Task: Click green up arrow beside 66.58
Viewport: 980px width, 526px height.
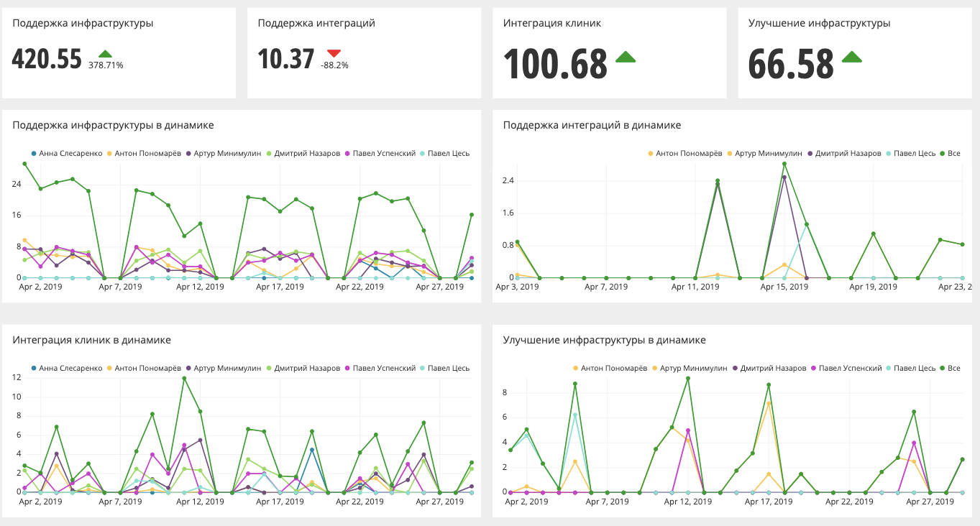Action: 852,57
